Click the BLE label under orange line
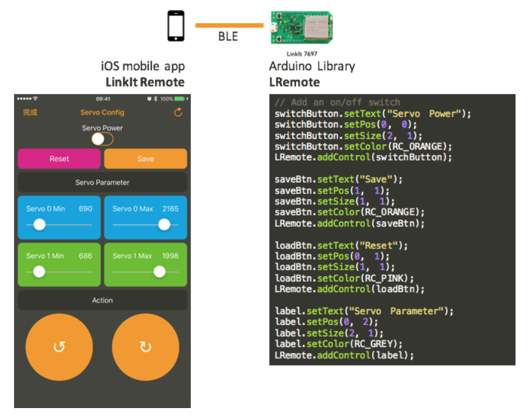Screen dimensions: 532x416 [228, 37]
